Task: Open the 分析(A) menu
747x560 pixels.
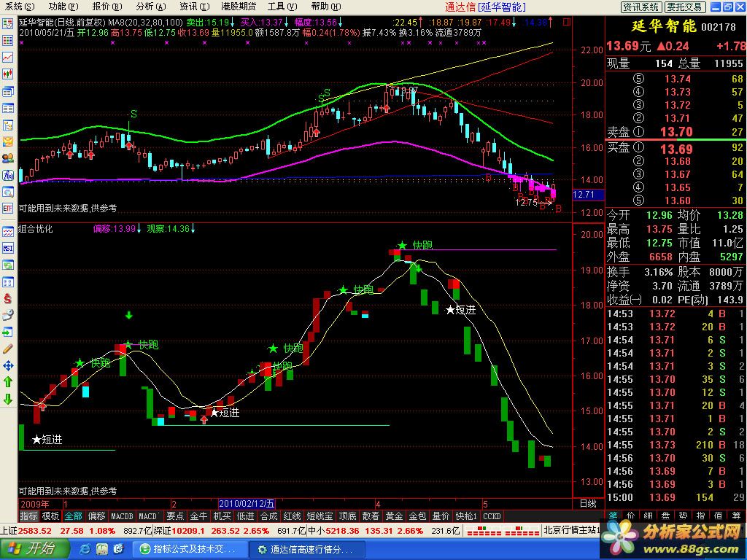Action: click(x=151, y=7)
